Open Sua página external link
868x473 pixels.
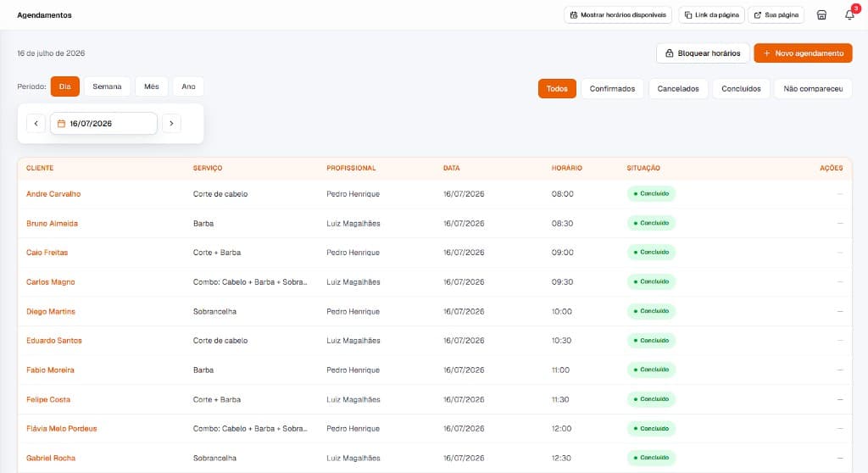coord(776,15)
